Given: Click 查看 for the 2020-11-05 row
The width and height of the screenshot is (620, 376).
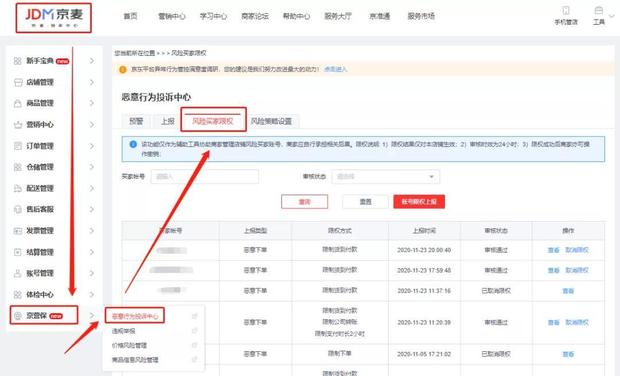Looking at the screenshot, I should tap(568, 354).
